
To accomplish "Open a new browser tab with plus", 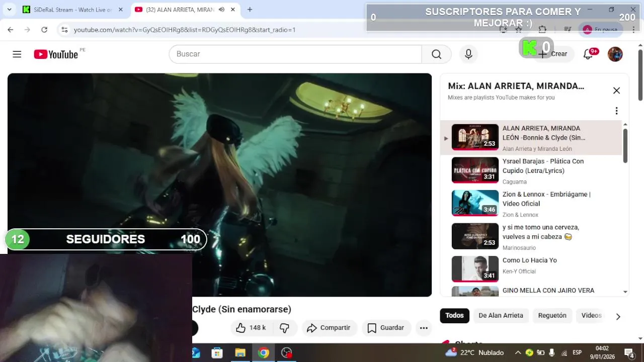I will 250,10.
